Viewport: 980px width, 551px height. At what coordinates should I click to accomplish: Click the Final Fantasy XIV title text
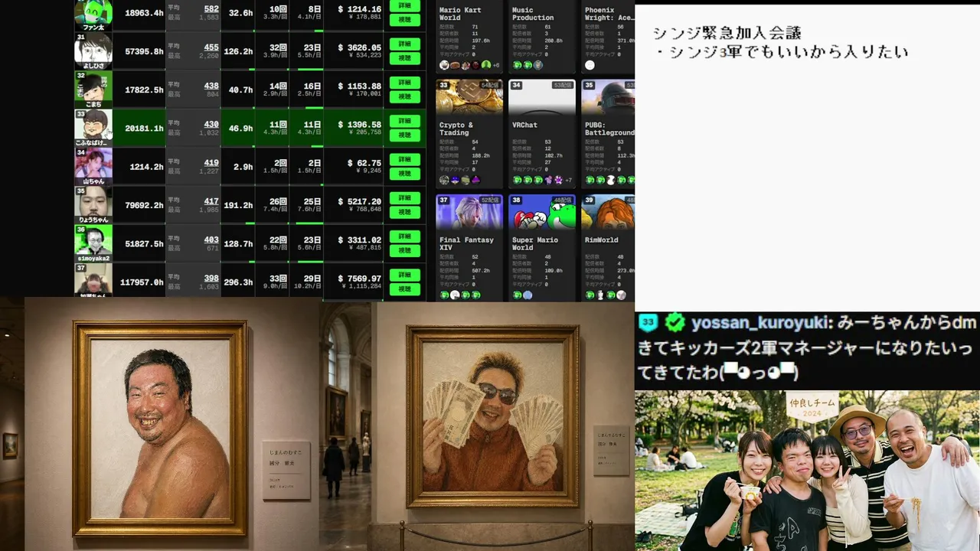(x=466, y=243)
